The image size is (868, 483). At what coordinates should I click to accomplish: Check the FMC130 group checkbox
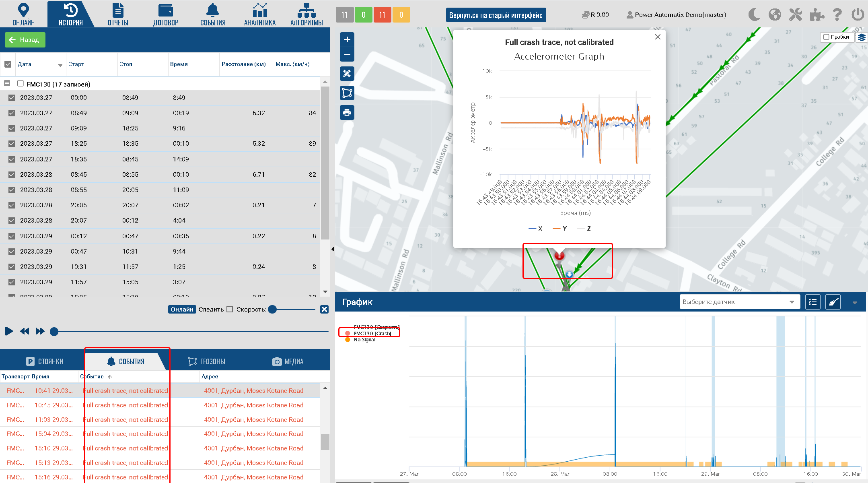[x=21, y=83]
